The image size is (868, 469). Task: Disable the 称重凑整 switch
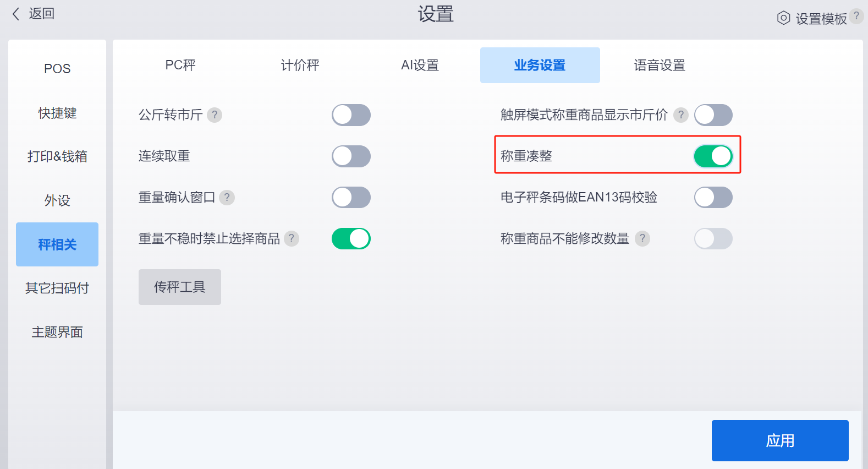click(713, 156)
